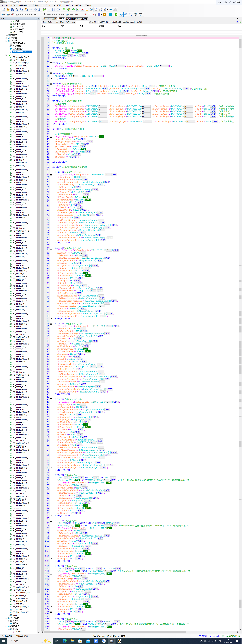Click the 编译 compile button
Viewport: 242px width, 644px height.
(93, 22)
